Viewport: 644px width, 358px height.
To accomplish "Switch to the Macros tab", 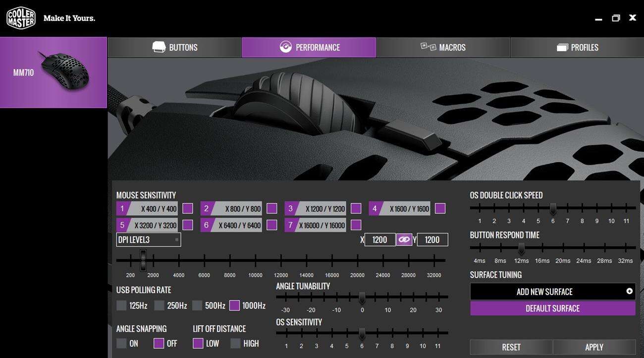I will pyautogui.click(x=443, y=48).
